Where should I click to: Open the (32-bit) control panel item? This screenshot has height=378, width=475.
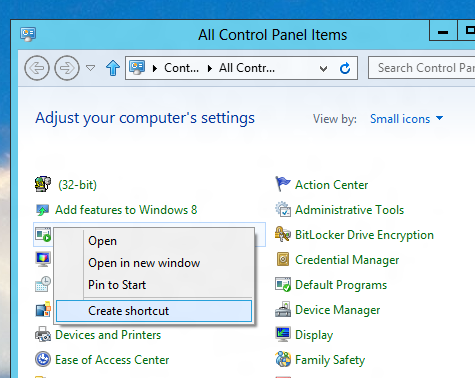77,185
